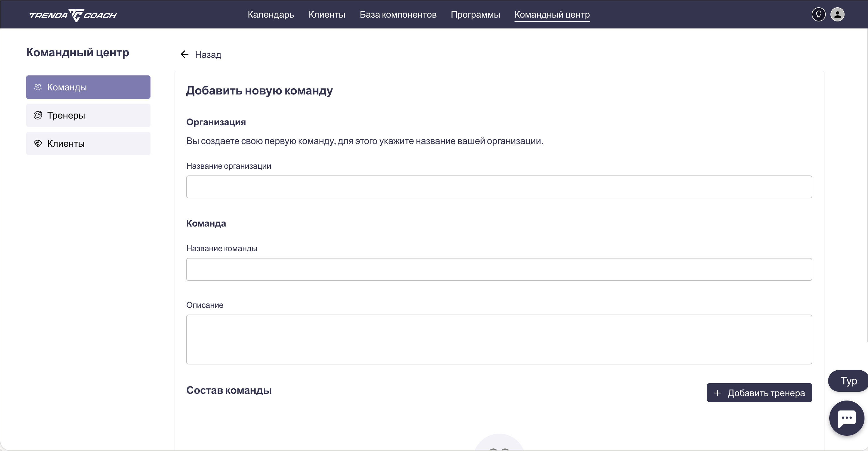Image resolution: width=868 pixels, height=451 pixels.
Task: Start the Тур guide button
Action: click(x=848, y=381)
